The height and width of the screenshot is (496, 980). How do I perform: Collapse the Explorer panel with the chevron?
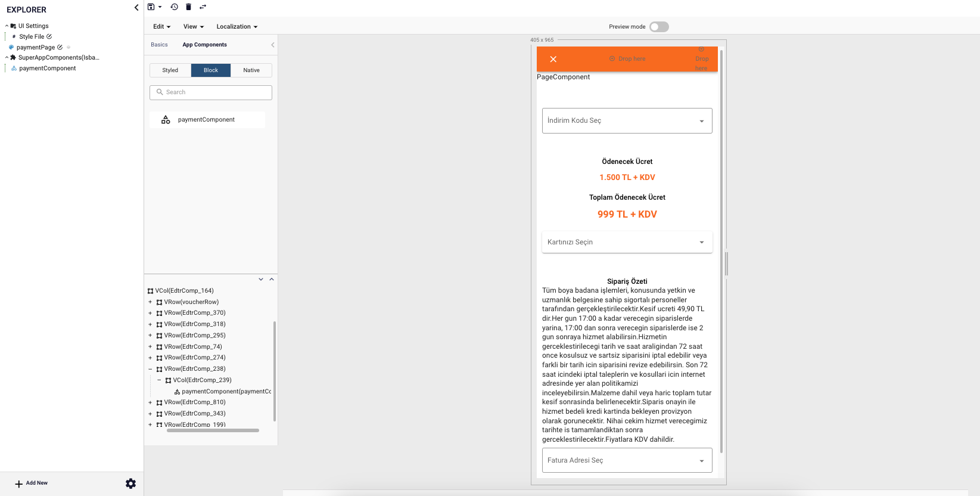tap(136, 8)
